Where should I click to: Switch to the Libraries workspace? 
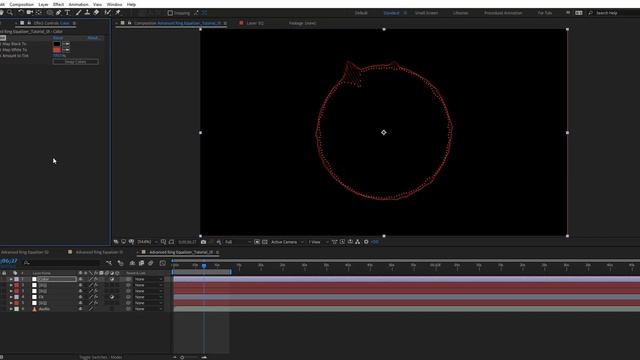(x=460, y=13)
